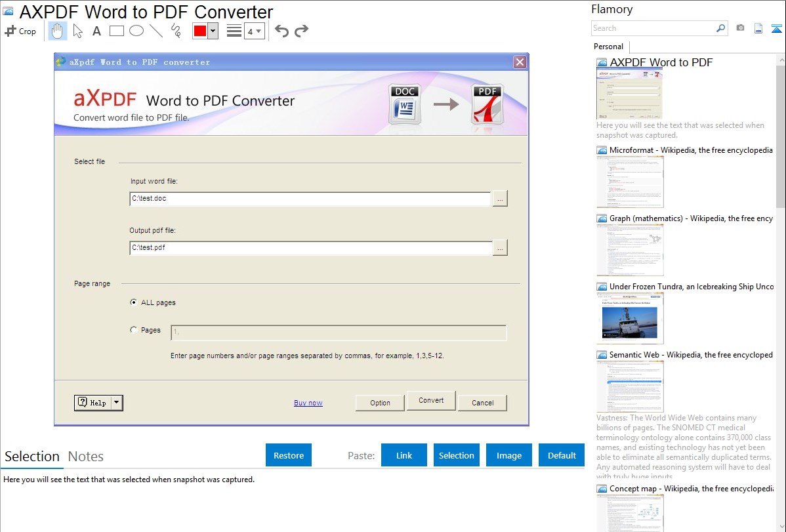Viewport: 786px width, 532px height.
Task: Browse for input word file
Action: click(500, 199)
